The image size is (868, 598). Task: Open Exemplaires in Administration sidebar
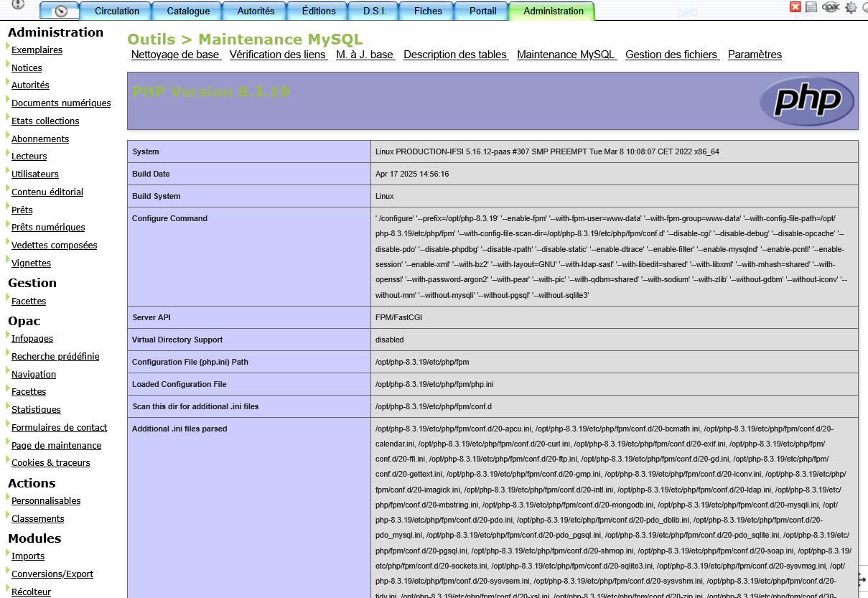pyautogui.click(x=37, y=50)
